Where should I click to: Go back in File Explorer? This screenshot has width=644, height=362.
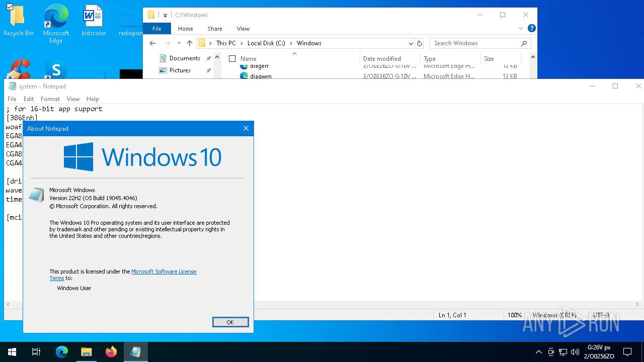tap(153, 43)
